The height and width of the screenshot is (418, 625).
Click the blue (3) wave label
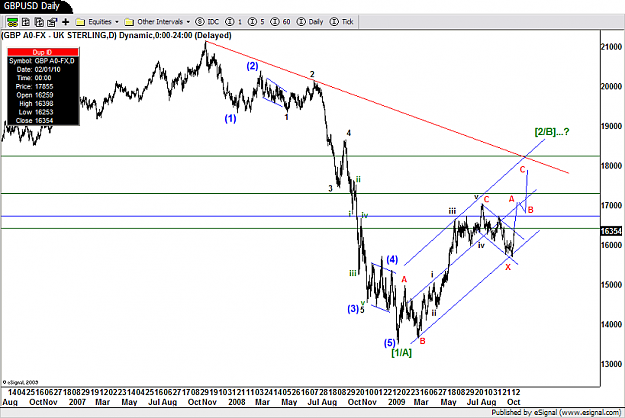[x=353, y=309]
